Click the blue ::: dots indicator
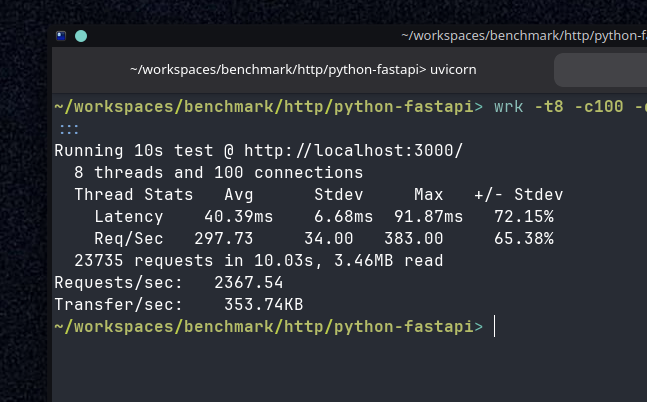Screen dimensions: 647x402 (x=69, y=129)
